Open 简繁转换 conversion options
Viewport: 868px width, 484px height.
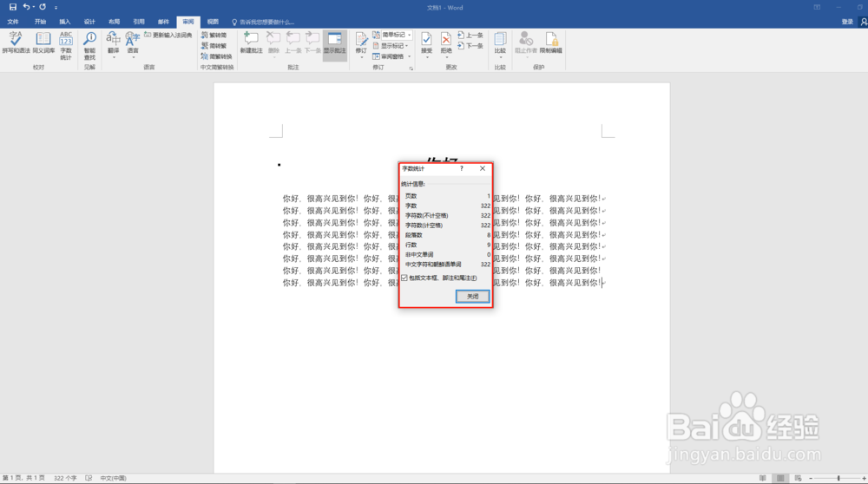coord(216,56)
